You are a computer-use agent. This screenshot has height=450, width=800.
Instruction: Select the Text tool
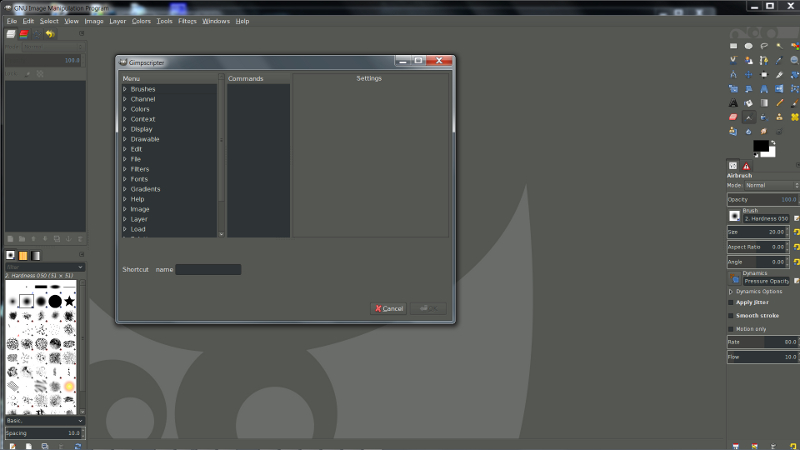pyautogui.click(x=733, y=103)
